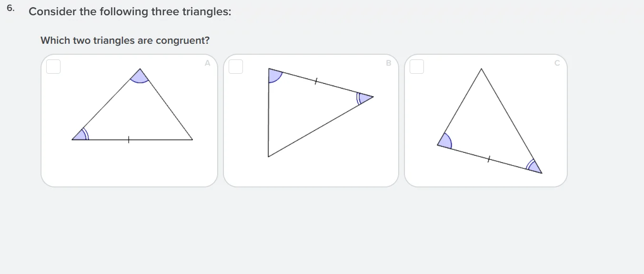The width and height of the screenshot is (644, 274).
Task: Check the answer box for triangle B
Action: pyautogui.click(x=235, y=67)
